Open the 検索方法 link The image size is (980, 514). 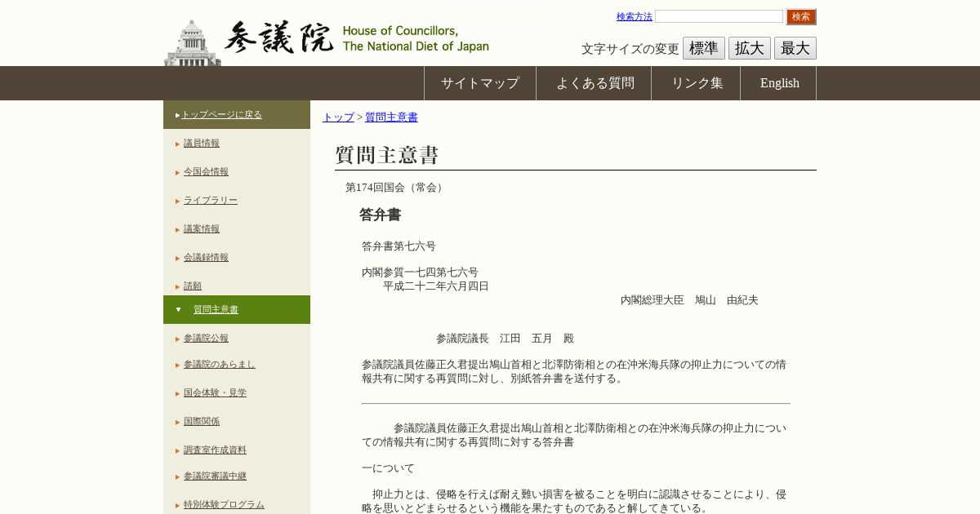(x=635, y=16)
